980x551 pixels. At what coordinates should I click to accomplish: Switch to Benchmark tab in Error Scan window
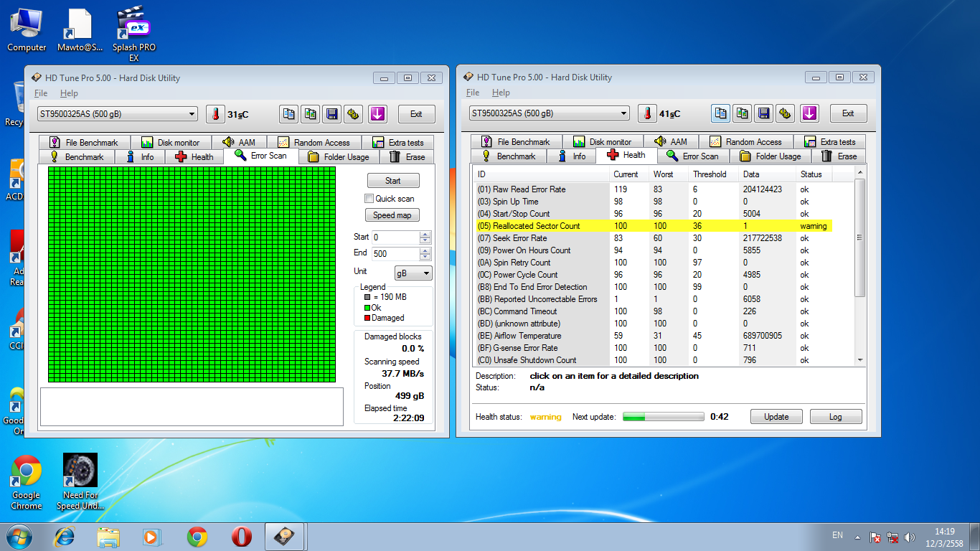click(x=76, y=157)
